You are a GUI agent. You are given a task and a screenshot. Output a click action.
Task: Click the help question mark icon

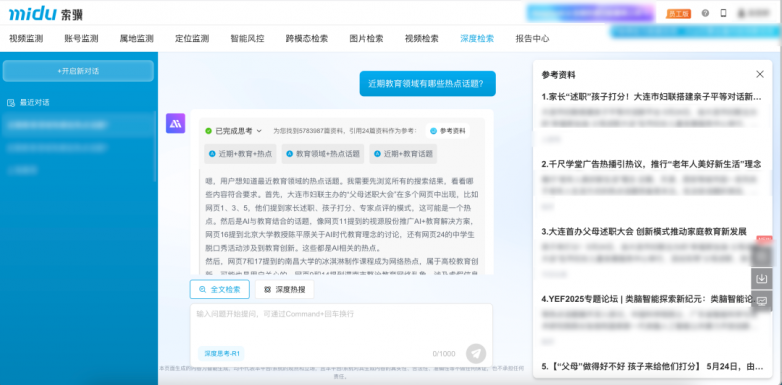click(x=705, y=13)
